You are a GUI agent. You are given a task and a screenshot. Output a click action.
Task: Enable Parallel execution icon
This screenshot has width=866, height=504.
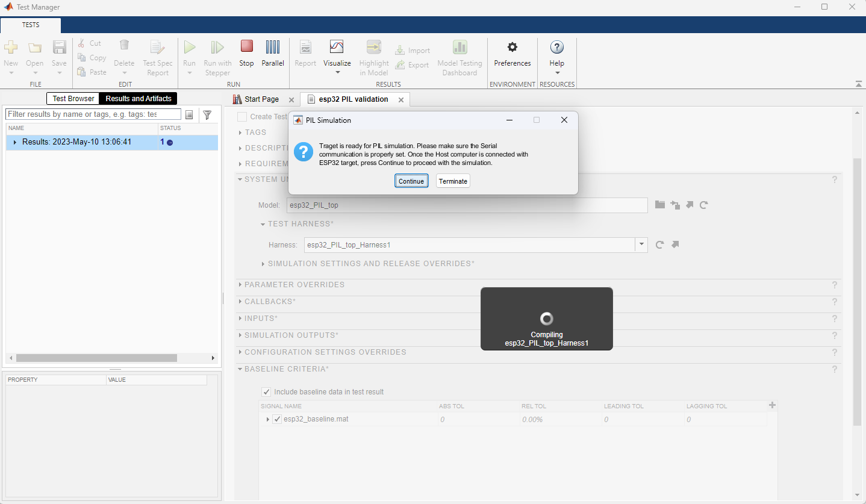pos(273,46)
